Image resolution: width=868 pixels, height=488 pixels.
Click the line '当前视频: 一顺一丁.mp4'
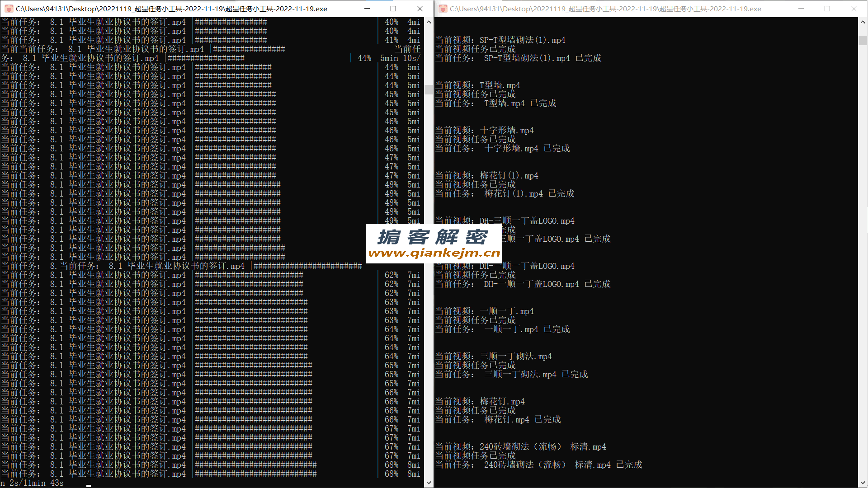pos(484,311)
